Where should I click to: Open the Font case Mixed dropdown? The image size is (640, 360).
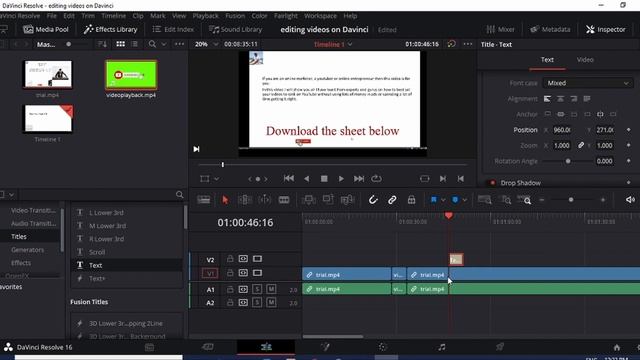588,83
